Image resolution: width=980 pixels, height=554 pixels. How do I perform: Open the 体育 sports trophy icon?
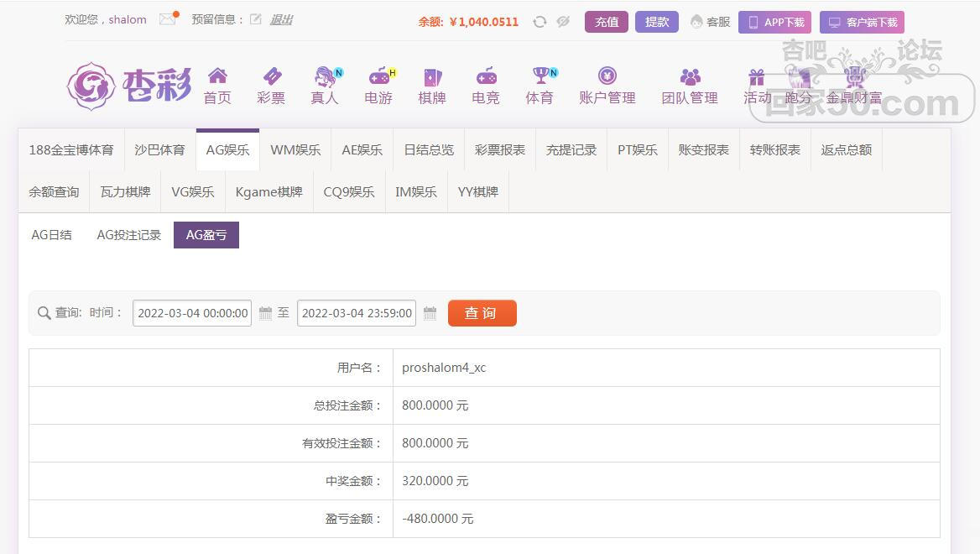click(x=540, y=77)
